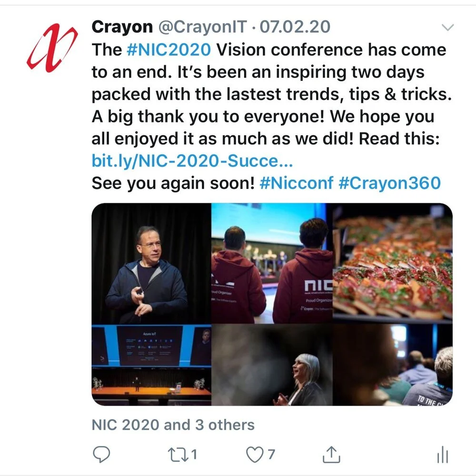Open photo of speaker in blue hoodie
The image size is (476, 476).
tap(151, 263)
